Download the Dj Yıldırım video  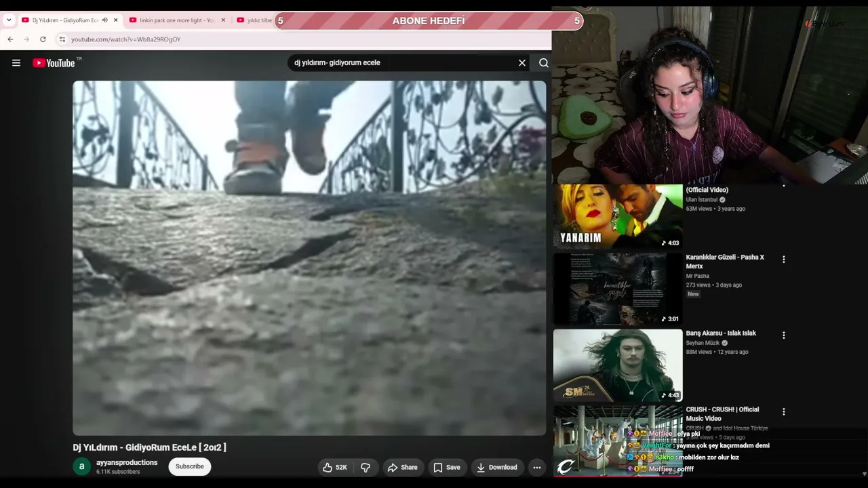click(497, 467)
